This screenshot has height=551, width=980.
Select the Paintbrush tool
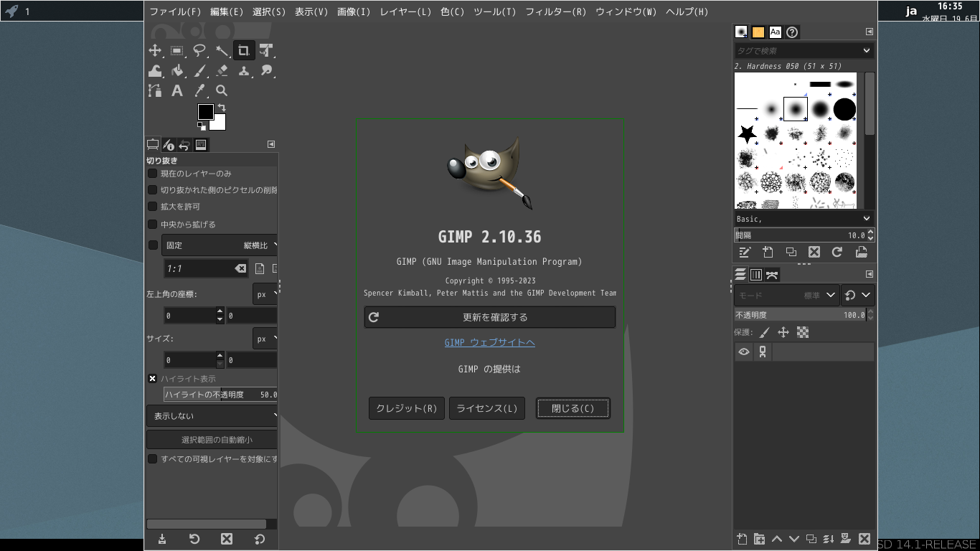click(x=199, y=70)
